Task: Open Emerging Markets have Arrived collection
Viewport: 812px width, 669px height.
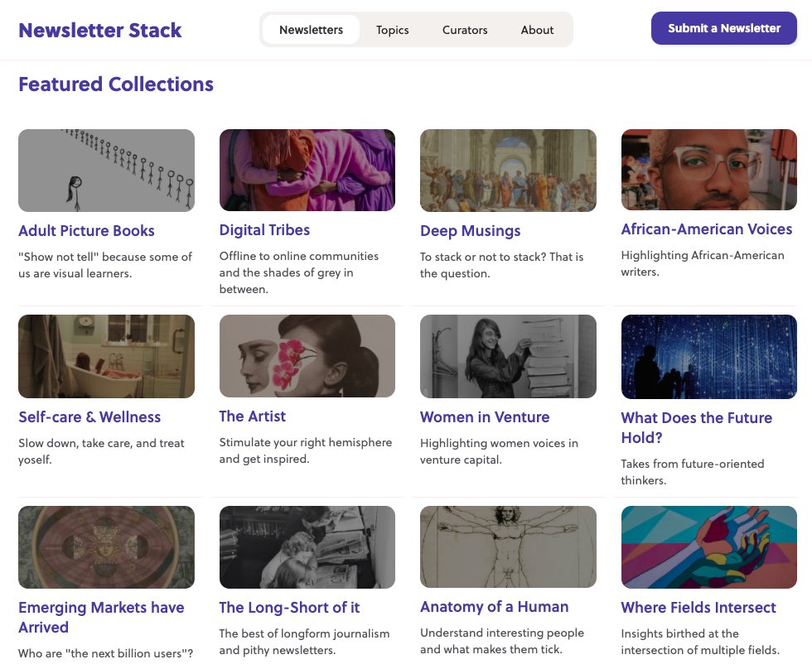Action: (x=101, y=617)
